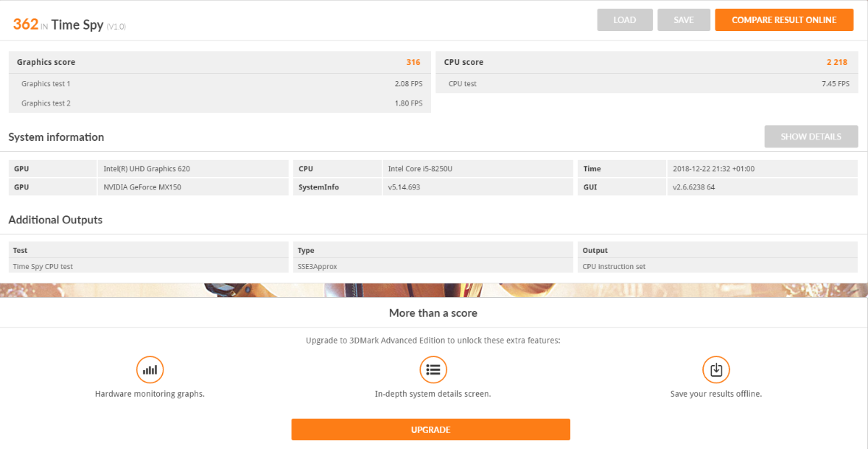This screenshot has height=449, width=868.
Task: Click the Time Spy artwork banner image
Action: pyautogui.click(x=434, y=290)
